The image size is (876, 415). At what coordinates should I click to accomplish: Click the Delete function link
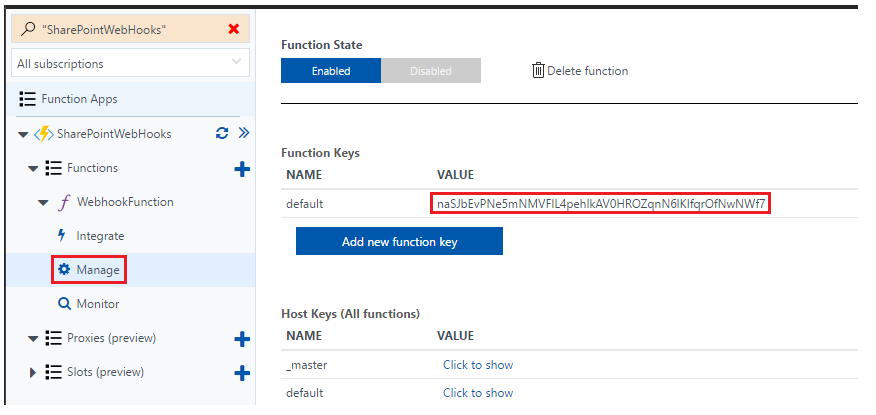click(x=587, y=71)
